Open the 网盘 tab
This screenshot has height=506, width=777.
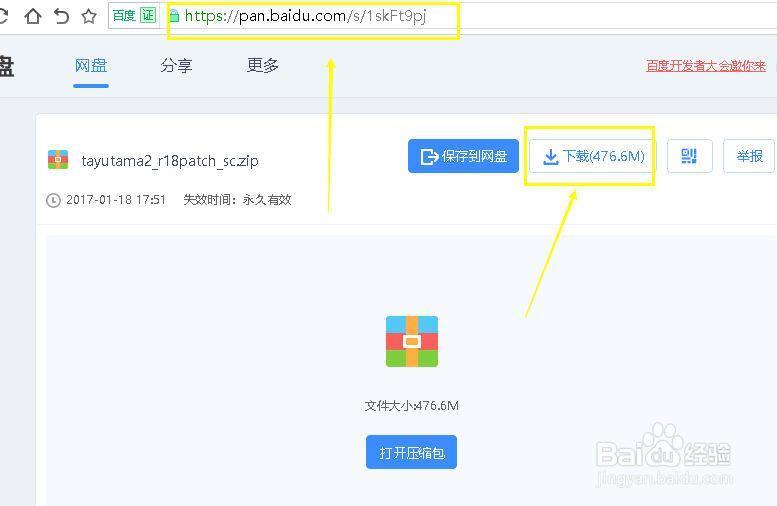point(91,65)
